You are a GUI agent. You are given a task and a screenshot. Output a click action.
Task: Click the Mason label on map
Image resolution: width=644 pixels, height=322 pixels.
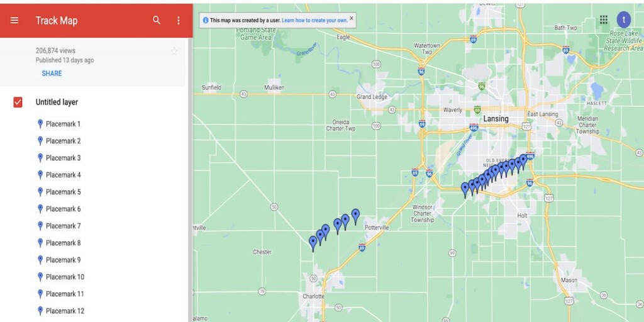(x=569, y=280)
